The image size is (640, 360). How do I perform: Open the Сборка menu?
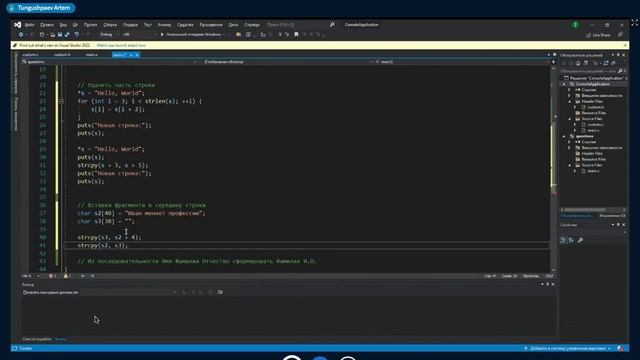(110, 25)
